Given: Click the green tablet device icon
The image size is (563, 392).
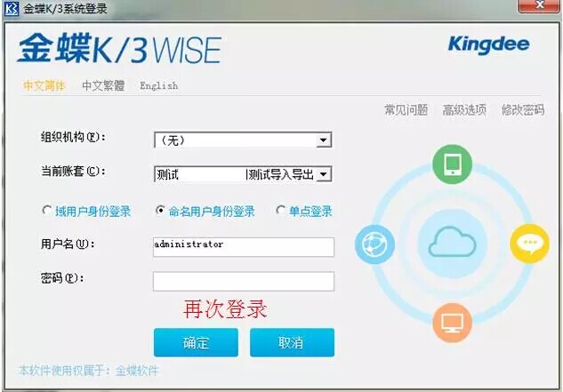Looking at the screenshot, I should click(452, 164).
